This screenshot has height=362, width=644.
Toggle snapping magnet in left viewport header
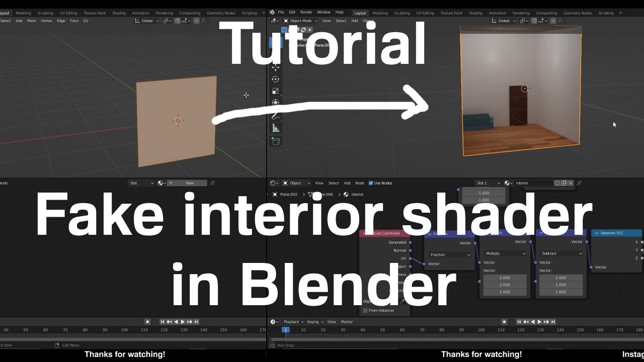point(177,21)
